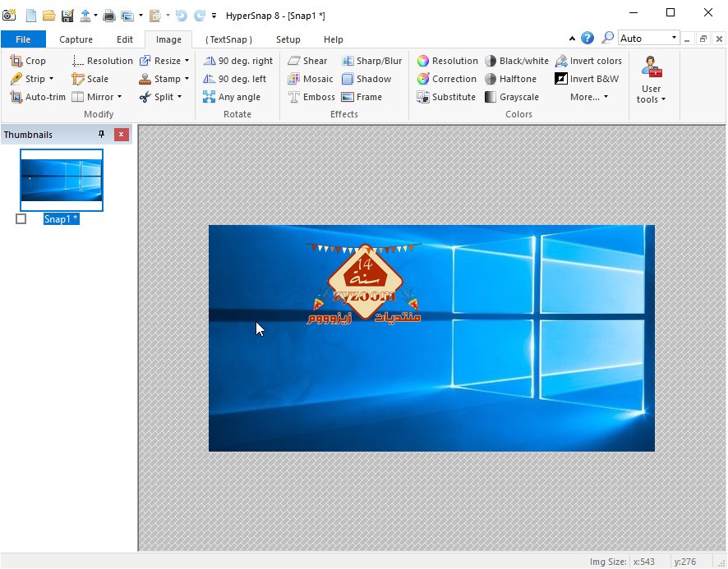728x569 pixels.
Task: Tick the Snap1 thumbnail checkbox
Action: (21, 218)
